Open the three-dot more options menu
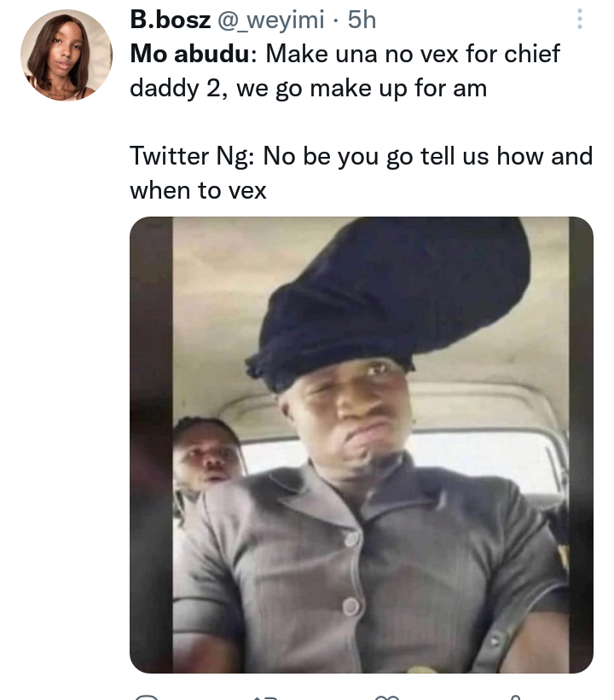The image size is (614, 700). (x=579, y=20)
